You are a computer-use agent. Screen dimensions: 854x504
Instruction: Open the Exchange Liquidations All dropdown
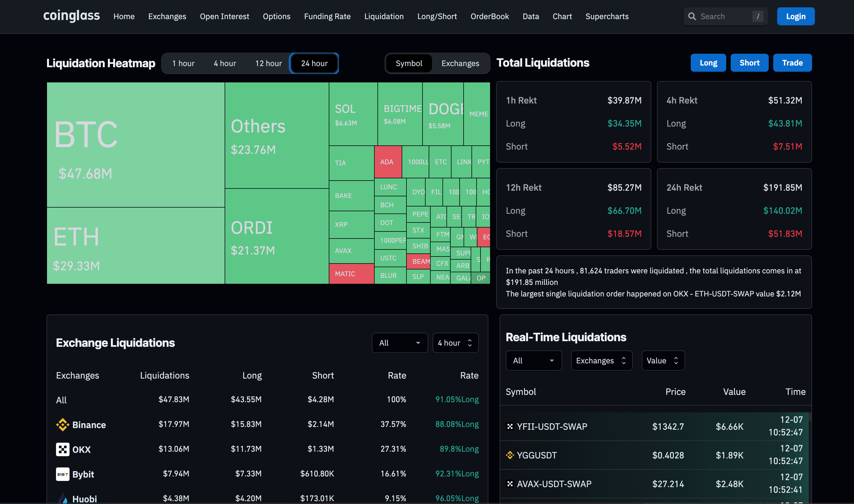tap(400, 343)
